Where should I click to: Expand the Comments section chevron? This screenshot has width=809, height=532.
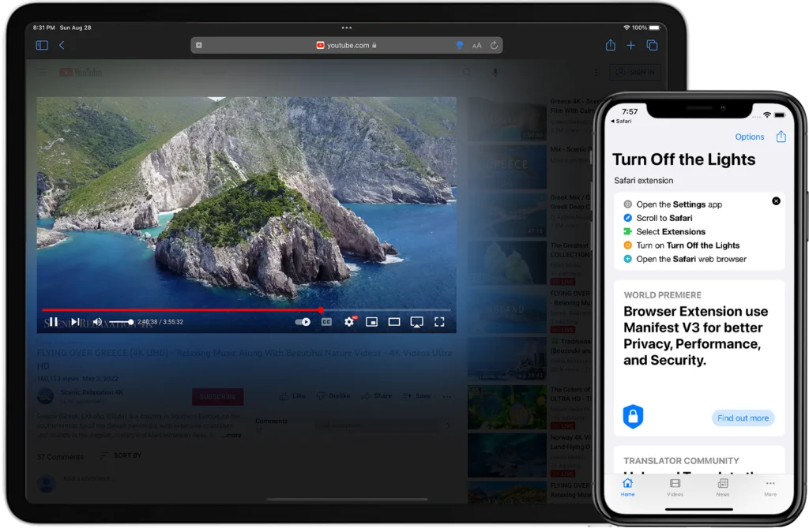448,425
